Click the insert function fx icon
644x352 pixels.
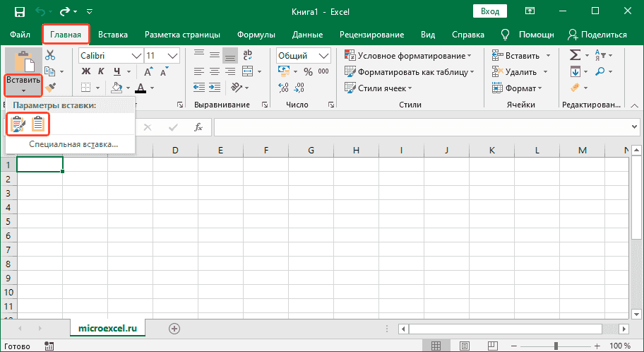tap(198, 127)
